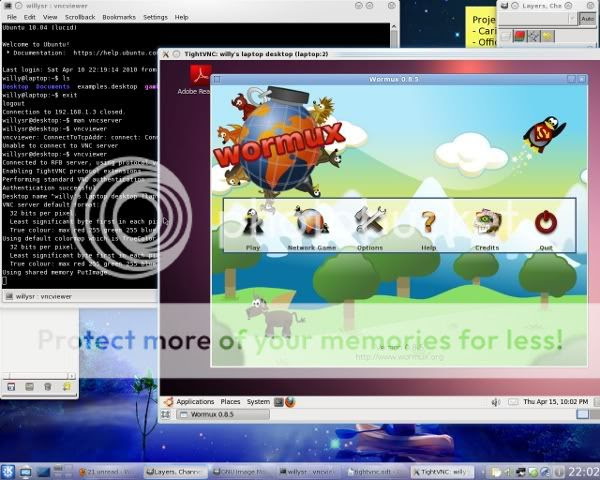This screenshot has height=480, width=600.
Task: Open Edit menu in terminal window
Action: [29, 17]
